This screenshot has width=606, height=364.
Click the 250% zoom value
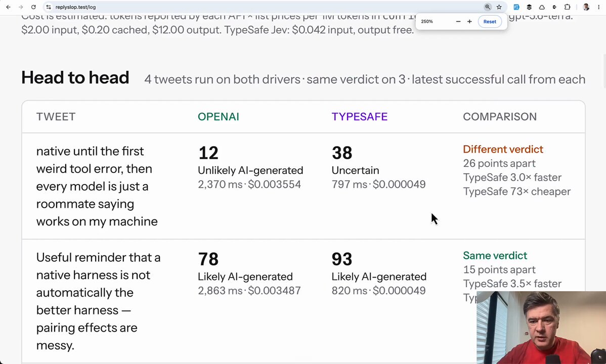[x=426, y=22]
